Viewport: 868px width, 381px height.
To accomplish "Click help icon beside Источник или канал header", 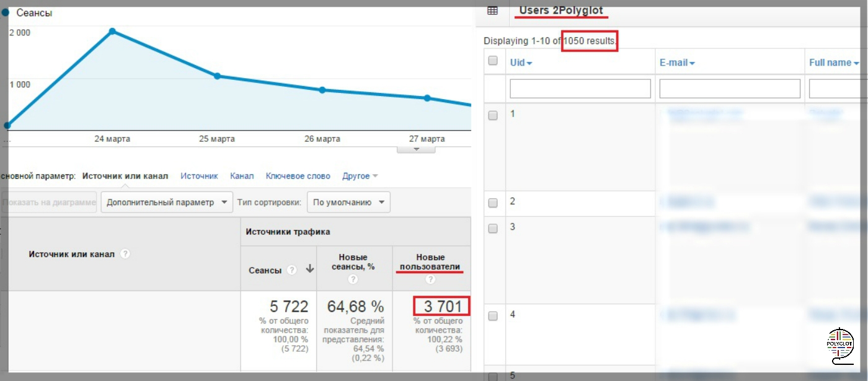I will 125,254.
